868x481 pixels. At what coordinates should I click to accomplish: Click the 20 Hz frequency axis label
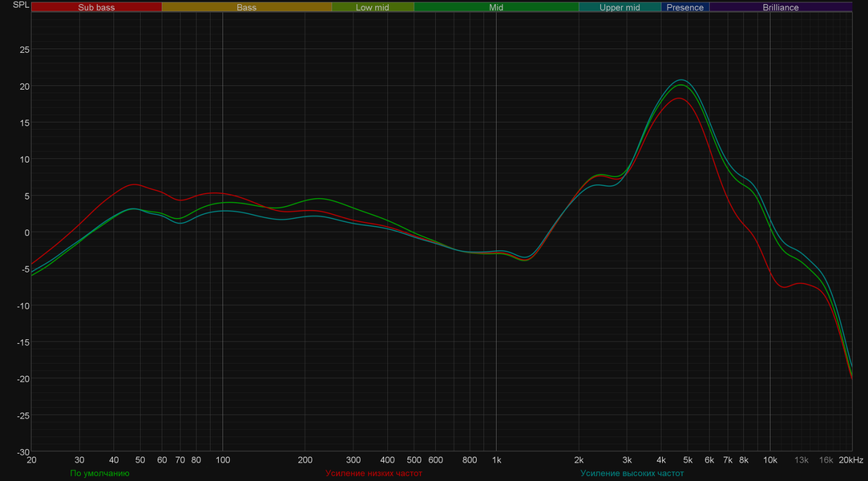coord(31,460)
